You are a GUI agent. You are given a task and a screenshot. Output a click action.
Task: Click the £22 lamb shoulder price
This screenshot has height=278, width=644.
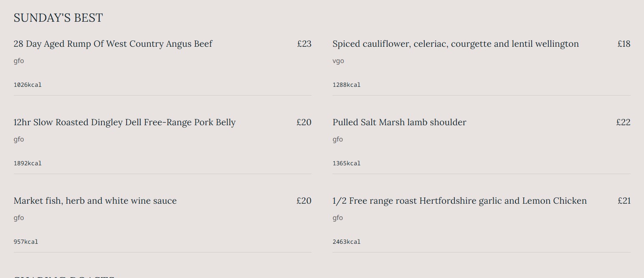pyautogui.click(x=623, y=122)
